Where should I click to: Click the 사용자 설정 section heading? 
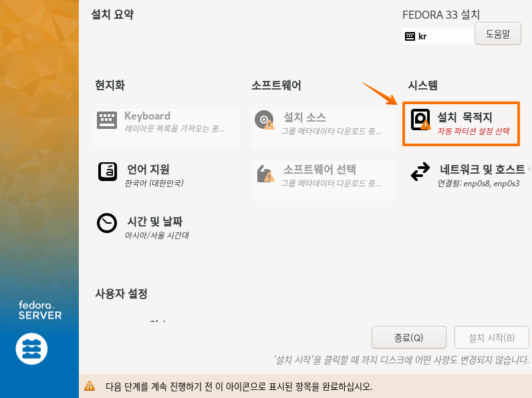pos(121,294)
